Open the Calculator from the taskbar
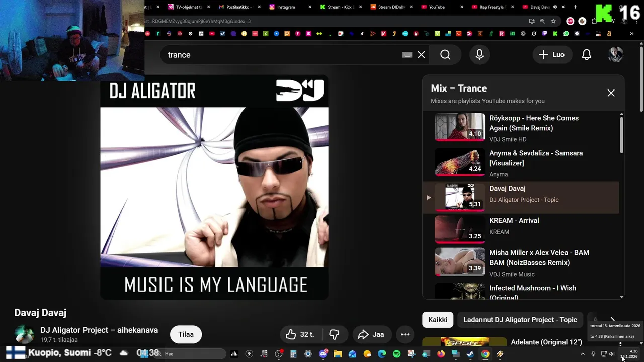The height and width of the screenshot is (362, 644). 293,354
